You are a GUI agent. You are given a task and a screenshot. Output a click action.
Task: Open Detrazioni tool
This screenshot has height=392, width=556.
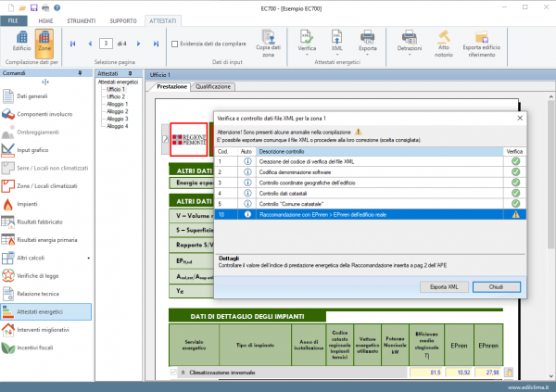tap(410, 43)
